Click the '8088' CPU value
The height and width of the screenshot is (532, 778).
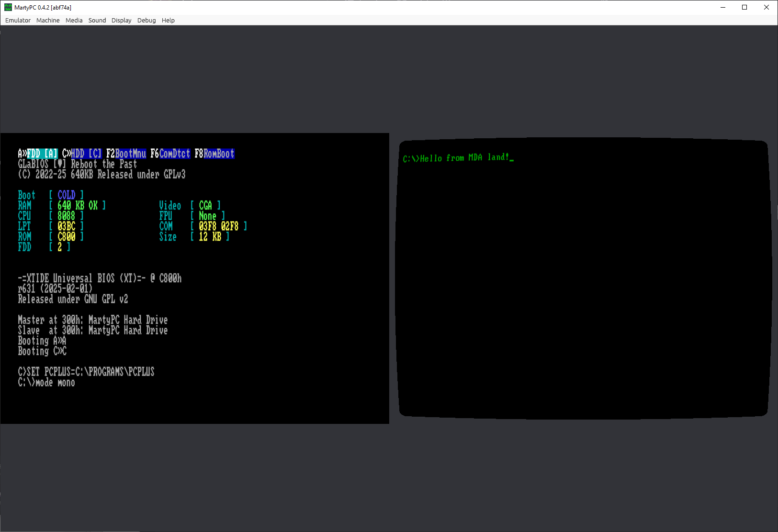pos(67,216)
